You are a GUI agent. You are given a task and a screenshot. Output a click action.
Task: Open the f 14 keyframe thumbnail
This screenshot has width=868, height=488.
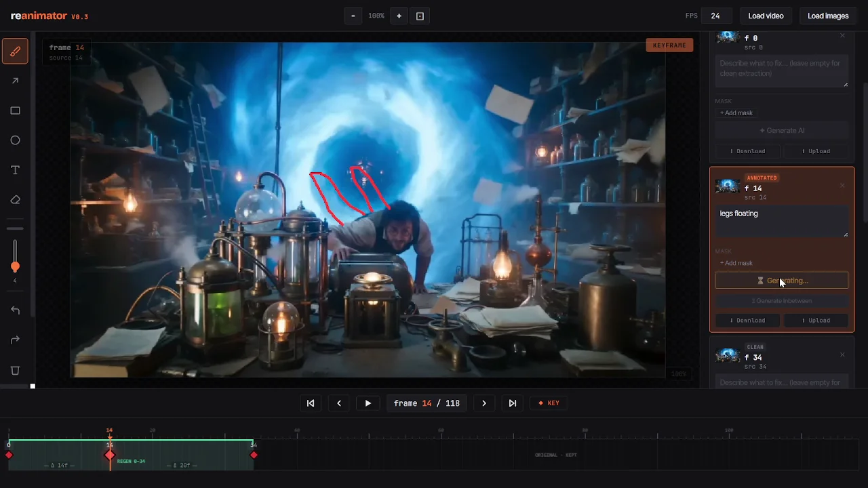[x=728, y=186]
